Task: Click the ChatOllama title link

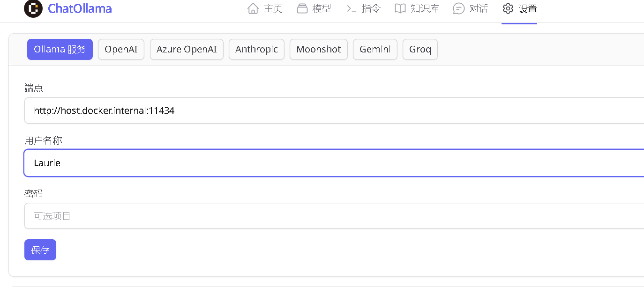Action: [79, 8]
